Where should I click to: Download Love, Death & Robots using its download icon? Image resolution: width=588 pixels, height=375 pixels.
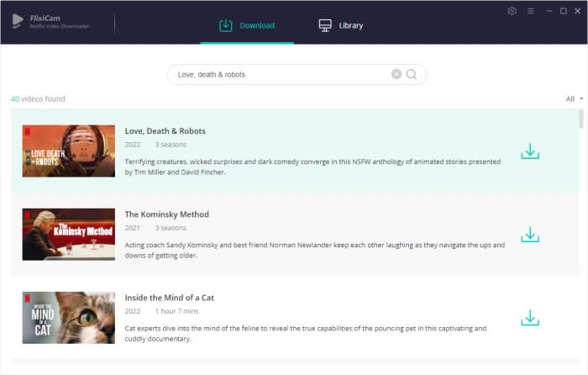530,151
